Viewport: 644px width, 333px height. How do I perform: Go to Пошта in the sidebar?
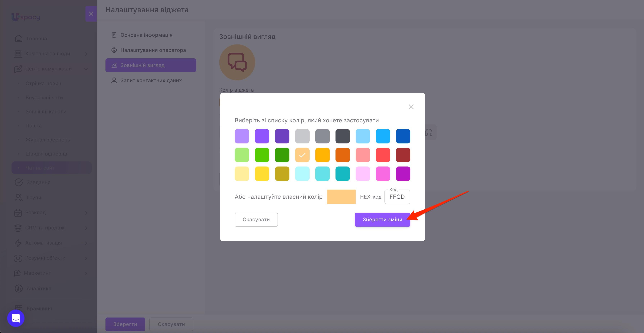click(x=33, y=125)
